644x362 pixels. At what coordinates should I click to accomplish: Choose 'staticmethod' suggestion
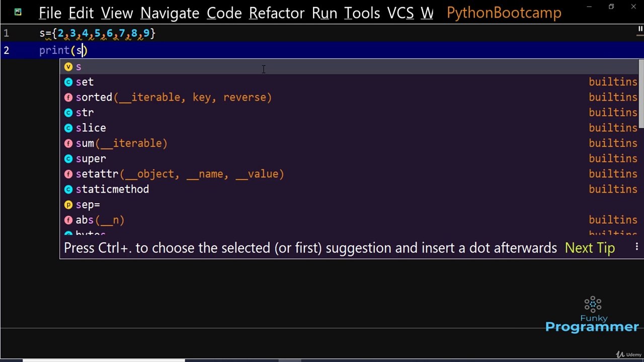349,189
